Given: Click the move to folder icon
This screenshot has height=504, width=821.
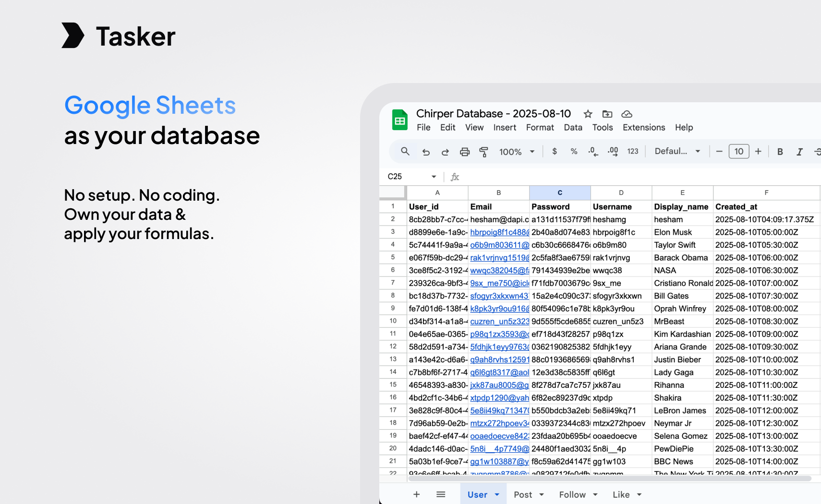Looking at the screenshot, I should (x=607, y=114).
